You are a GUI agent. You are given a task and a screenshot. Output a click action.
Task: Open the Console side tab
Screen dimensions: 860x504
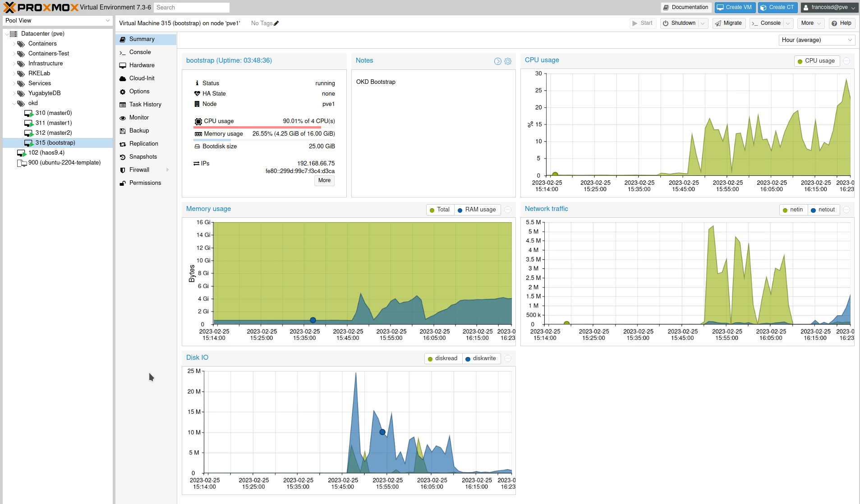tap(146, 53)
